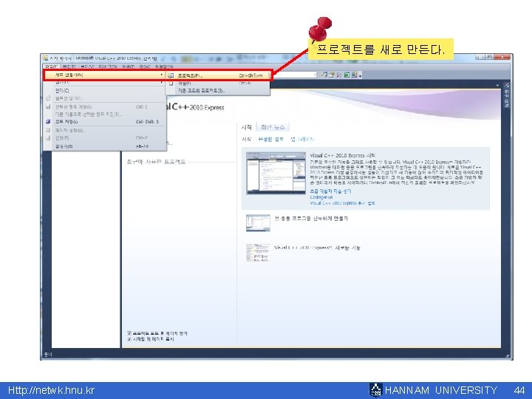The image size is (532, 399).
Task: Click the new project icon beside 프로젝트(P)
Action: pyautogui.click(x=171, y=75)
